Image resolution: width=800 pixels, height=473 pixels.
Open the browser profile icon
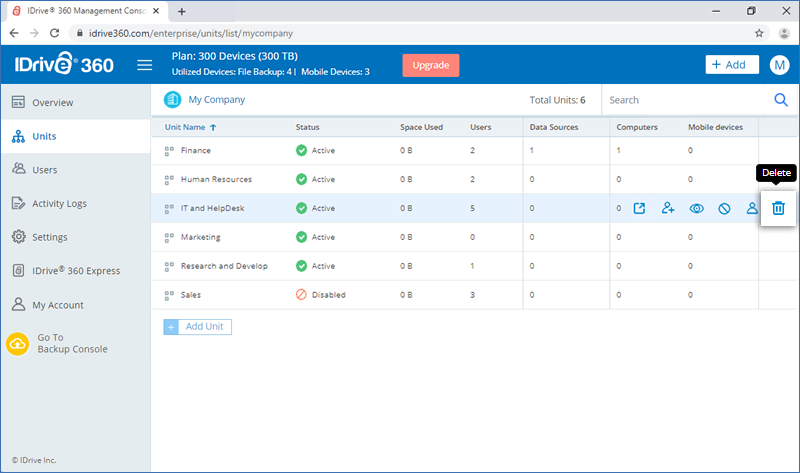[784, 33]
